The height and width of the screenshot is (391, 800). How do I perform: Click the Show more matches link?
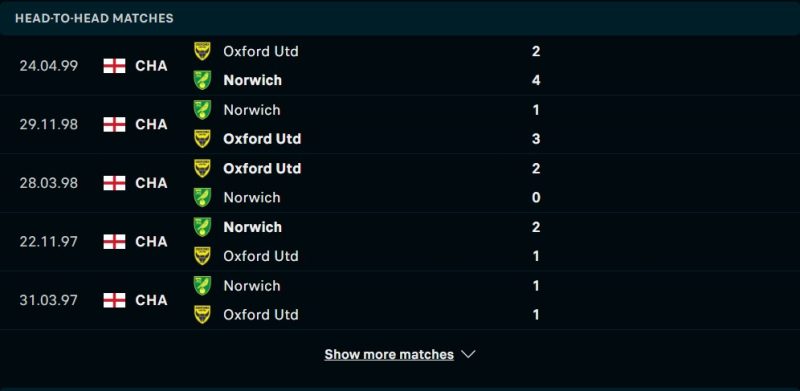(389, 354)
